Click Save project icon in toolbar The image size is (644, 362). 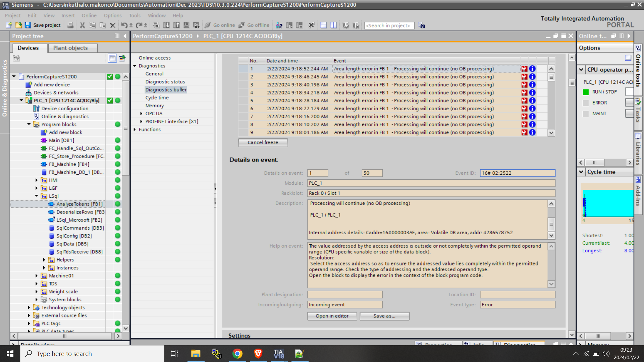tap(28, 25)
